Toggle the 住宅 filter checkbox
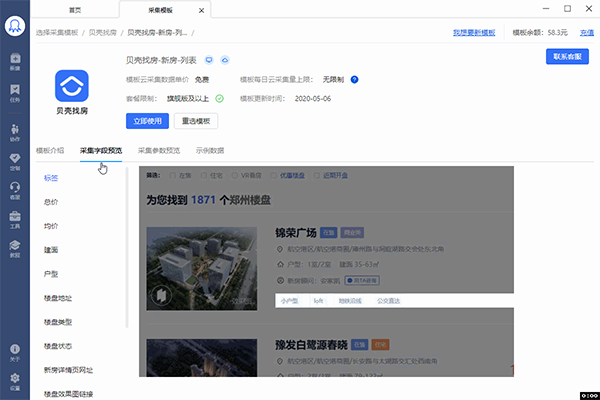This screenshot has width=600, height=400. tap(207, 174)
